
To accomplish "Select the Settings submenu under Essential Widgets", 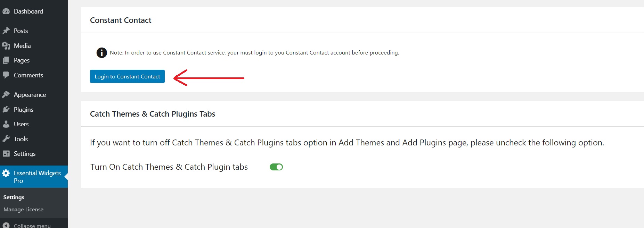I will pos(14,197).
